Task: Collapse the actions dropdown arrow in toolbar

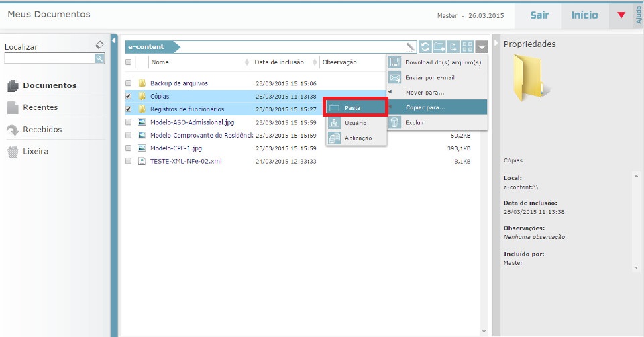Action: (x=482, y=47)
